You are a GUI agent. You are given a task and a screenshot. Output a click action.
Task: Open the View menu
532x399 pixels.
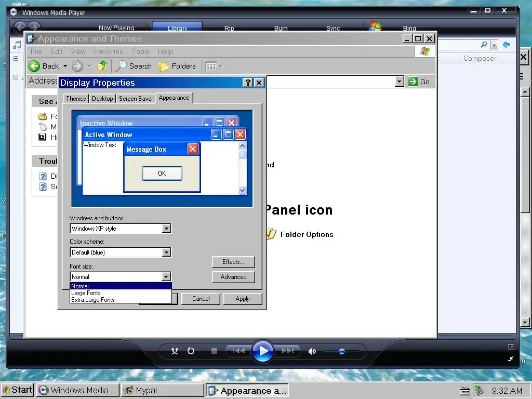click(78, 51)
